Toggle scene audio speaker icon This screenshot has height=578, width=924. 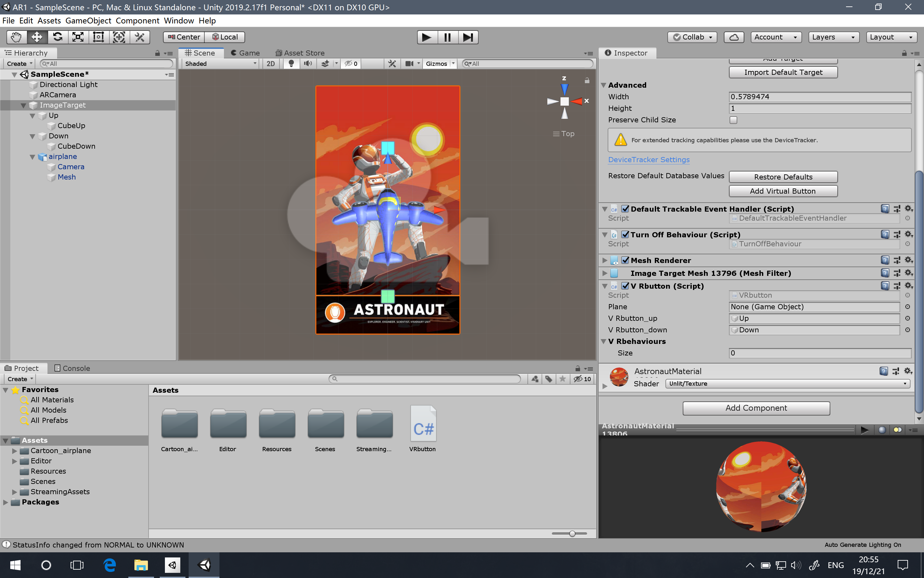point(308,64)
